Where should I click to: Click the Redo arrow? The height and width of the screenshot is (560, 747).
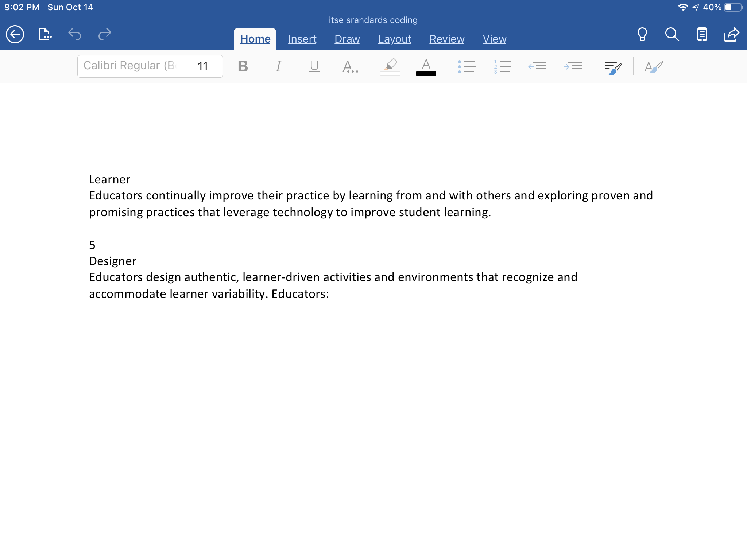pyautogui.click(x=105, y=34)
